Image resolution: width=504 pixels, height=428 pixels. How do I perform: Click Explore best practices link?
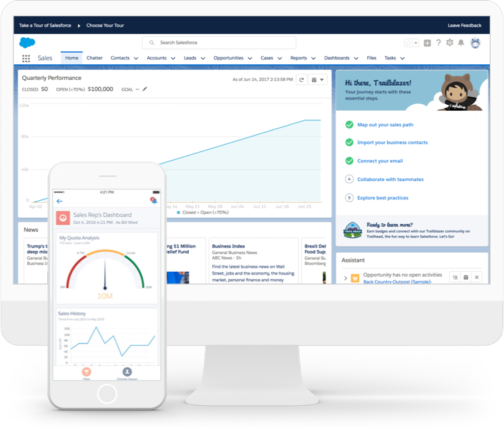(383, 197)
